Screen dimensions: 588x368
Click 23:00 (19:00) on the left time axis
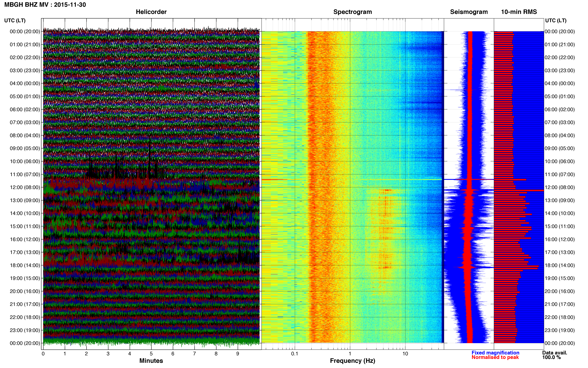coord(25,330)
